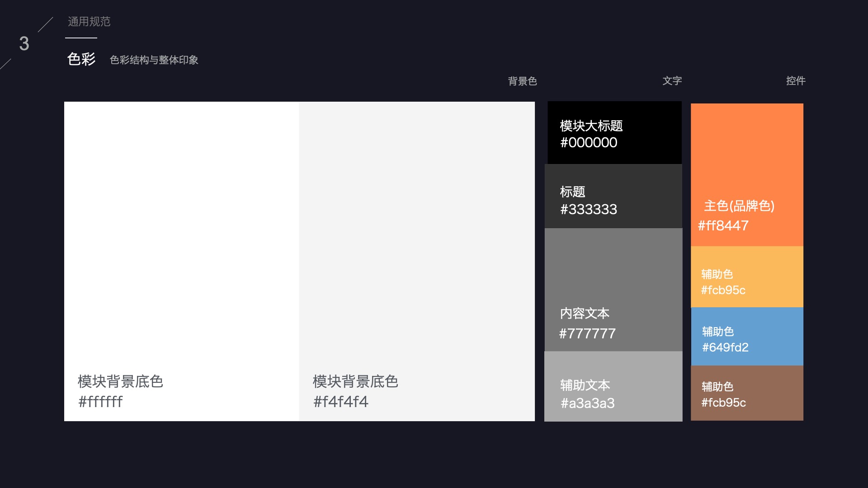Screen dimensions: 868x488
Task: Click the page number 3
Action: (24, 44)
